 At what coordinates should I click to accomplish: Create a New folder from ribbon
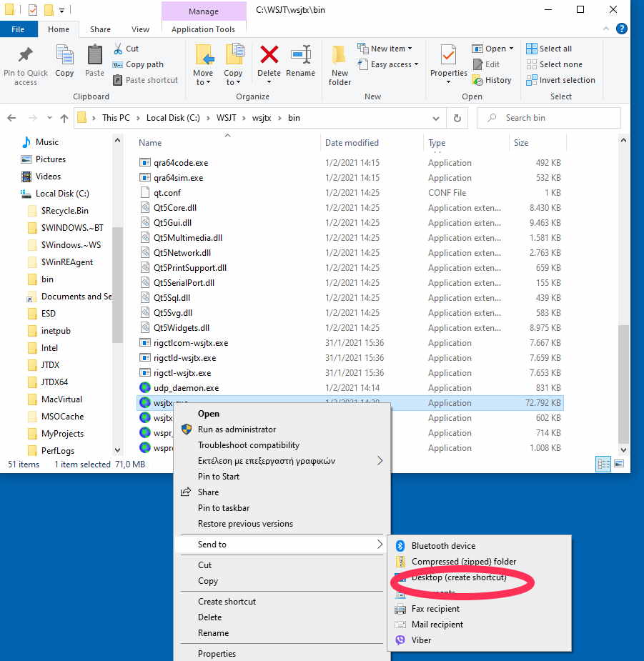340,65
